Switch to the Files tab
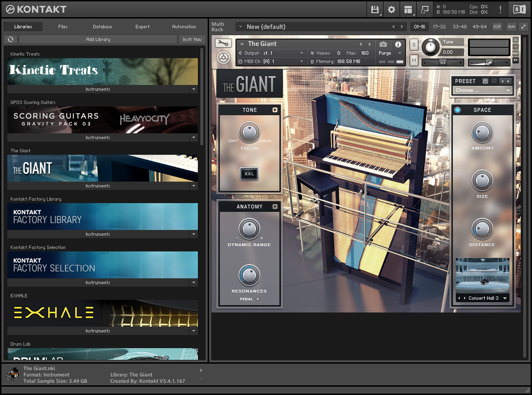 coord(63,26)
